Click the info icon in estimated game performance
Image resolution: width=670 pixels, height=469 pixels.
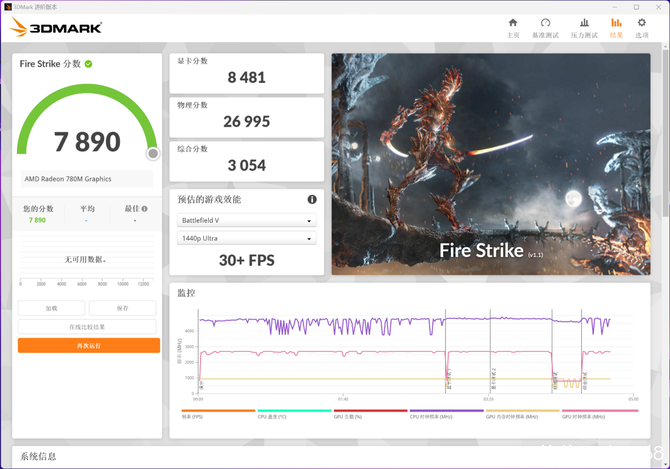(x=312, y=200)
